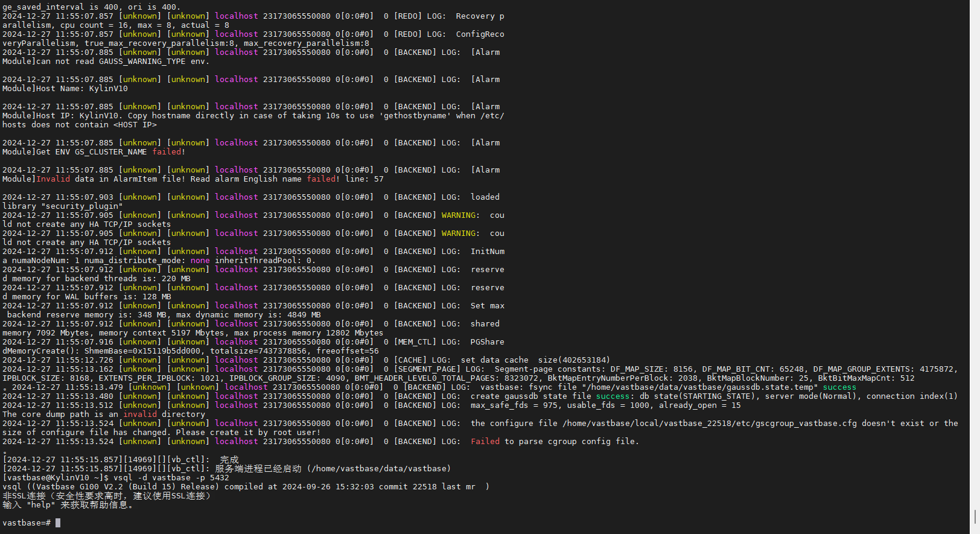Image resolution: width=980 pixels, height=534 pixels.
Task: Click the gscgroup_vastbase.cfg file path
Action: 709,424
